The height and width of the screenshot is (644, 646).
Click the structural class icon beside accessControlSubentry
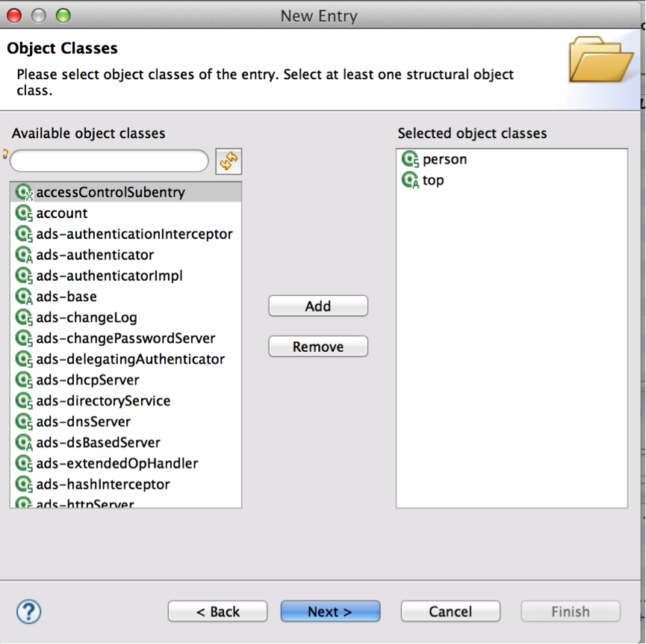point(23,192)
